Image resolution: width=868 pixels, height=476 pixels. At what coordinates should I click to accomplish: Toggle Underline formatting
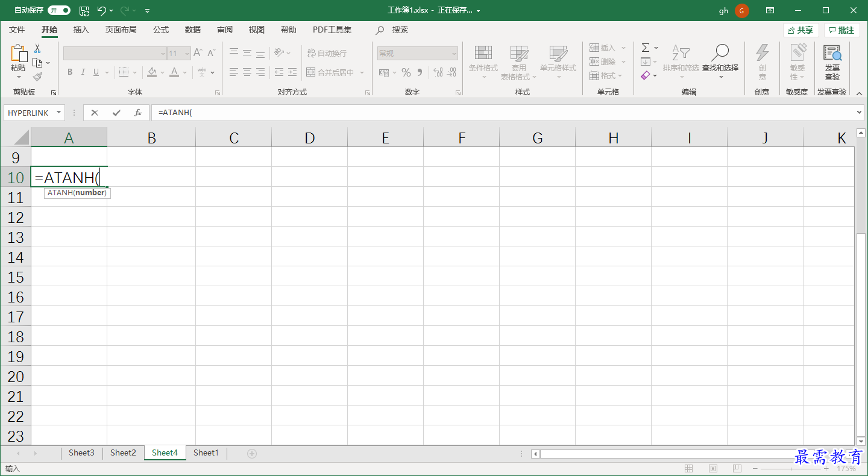pos(96,72)
